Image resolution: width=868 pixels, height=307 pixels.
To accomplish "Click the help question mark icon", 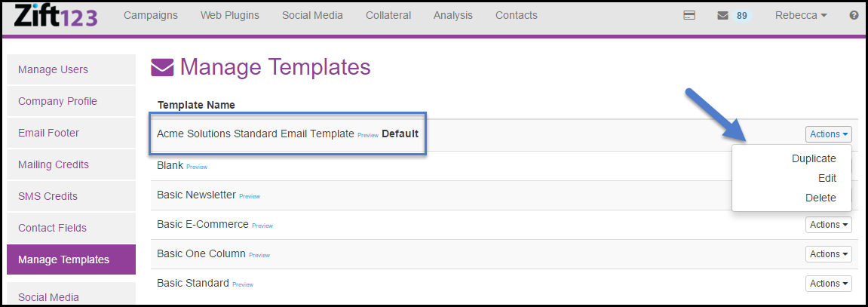I will coord(854,15).
